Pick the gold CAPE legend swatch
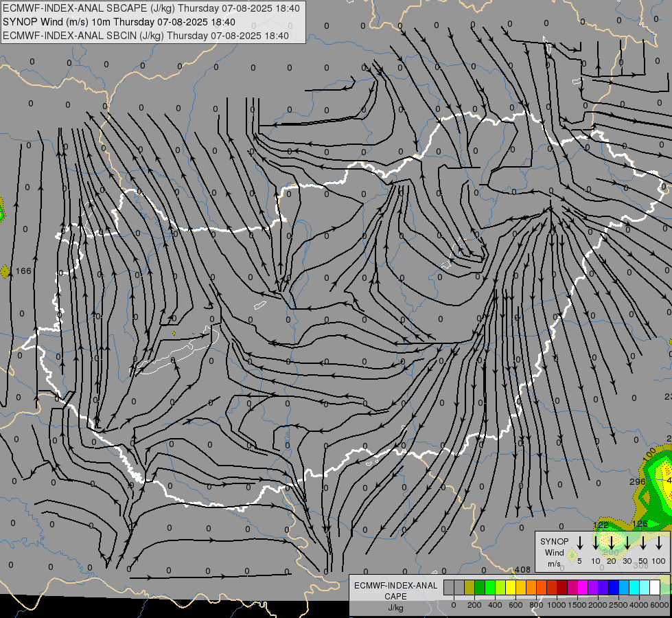672x618 pixels. tap(521, 587)
